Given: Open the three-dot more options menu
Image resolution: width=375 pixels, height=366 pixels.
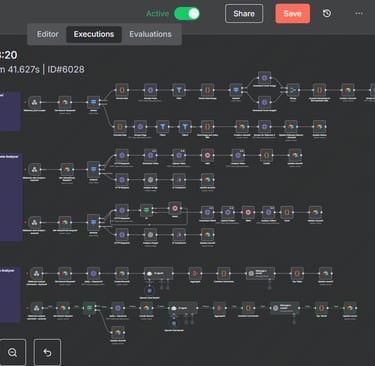Looking at the screenshot, I should [x=359, y=14].
